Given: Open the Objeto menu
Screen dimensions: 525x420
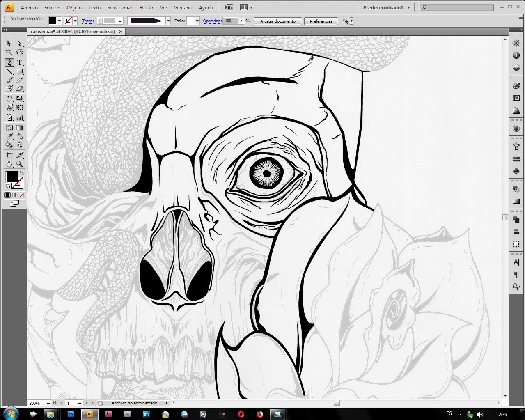Looking at the screenshot, I should [74, 7].
